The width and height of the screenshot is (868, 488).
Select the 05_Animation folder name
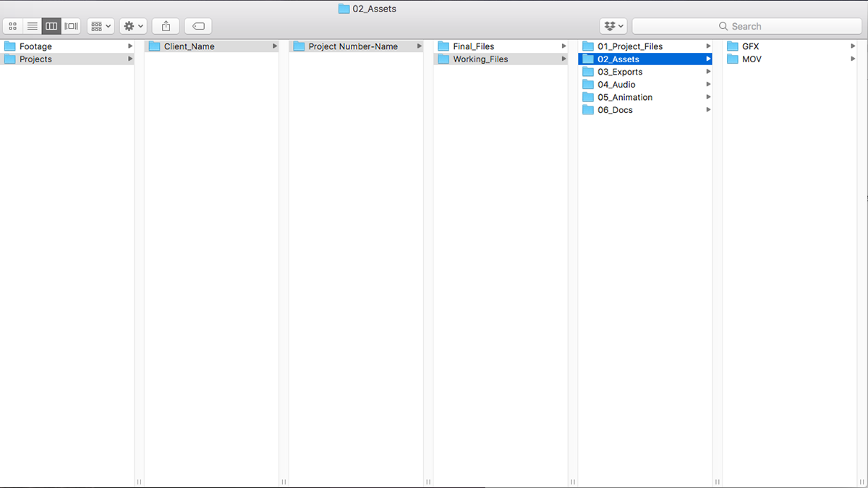pyautogui.click(x=625, y=97)
